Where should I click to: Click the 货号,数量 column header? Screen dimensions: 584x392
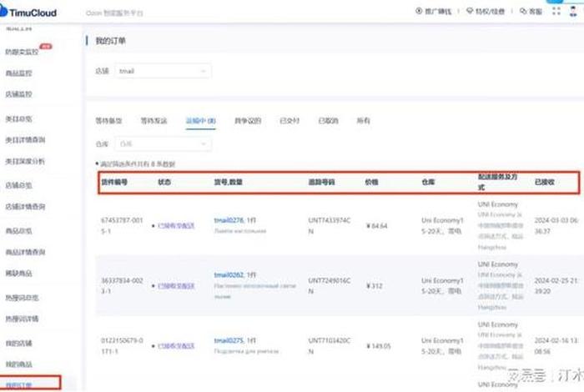click(229, 182)
